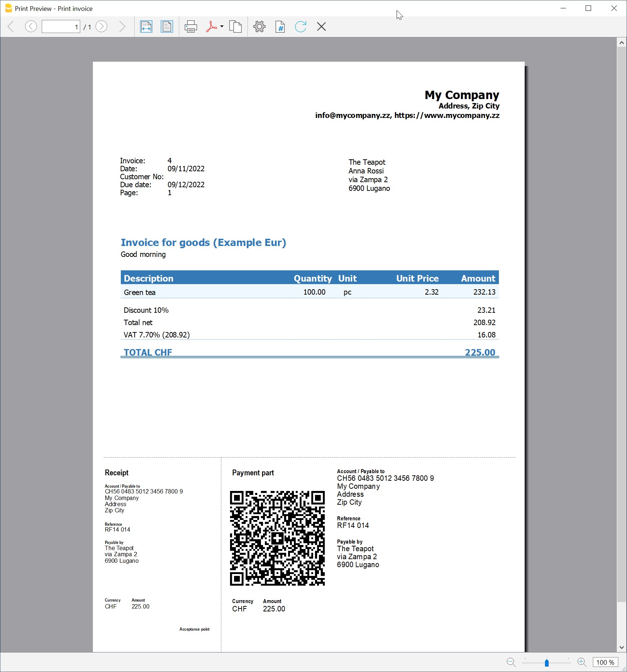The height and width of the screenshot is (672, 627).
Task: Fit page to width icon
Action: [146, 26]
